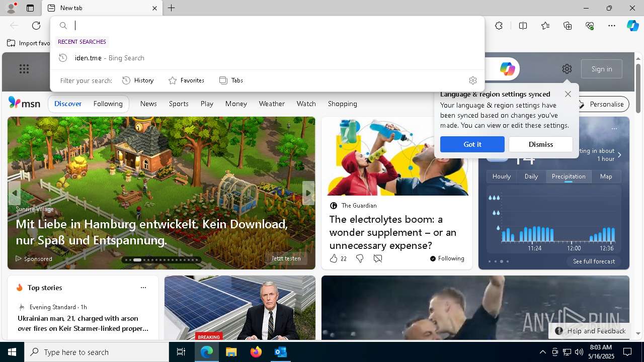Click Sign in button
Screen dimensions: 644x362
point(602,69)
